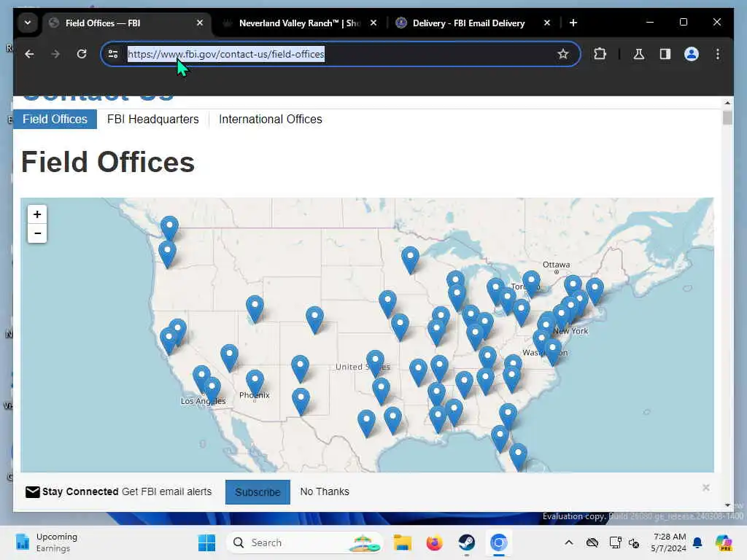This screenshot has height=560, width=747.
Task: Click the display/network tray icon
Action: point(615,542)
